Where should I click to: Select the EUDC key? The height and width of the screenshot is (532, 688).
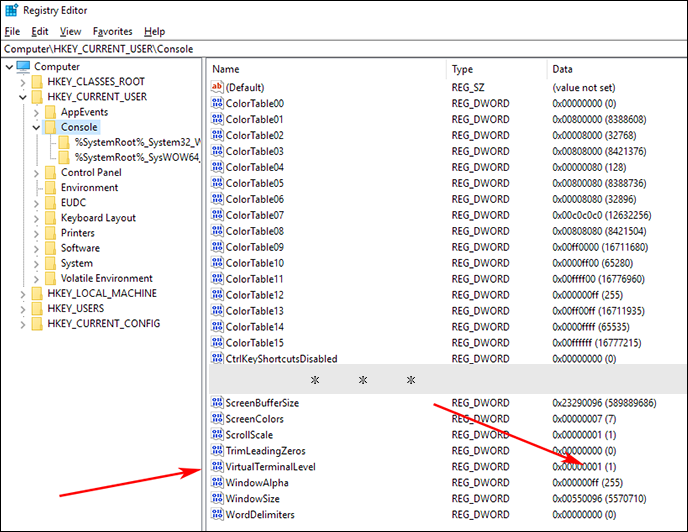pos(73,202)
